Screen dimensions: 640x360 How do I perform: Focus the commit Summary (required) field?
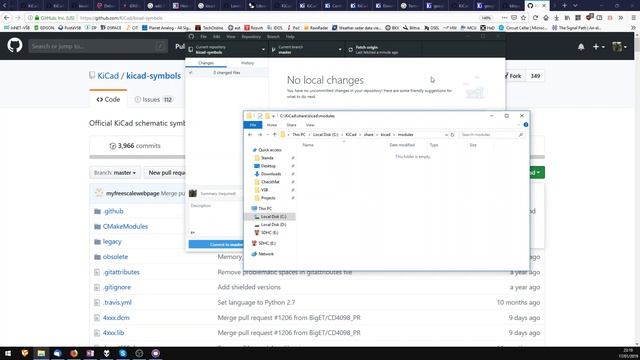[x=220, y=193]
